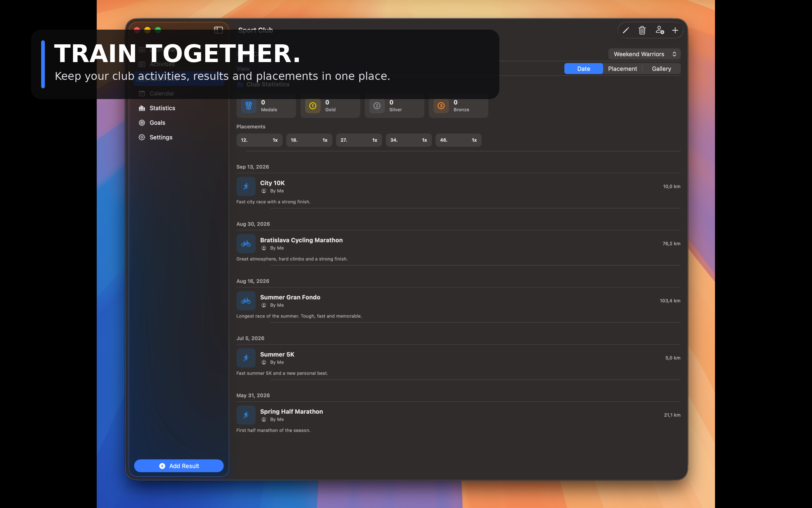This screenshot has height=508, width=812.
Task: Click the note starting "Great atmosphere, hard climbs"
Action: [292, 259]
